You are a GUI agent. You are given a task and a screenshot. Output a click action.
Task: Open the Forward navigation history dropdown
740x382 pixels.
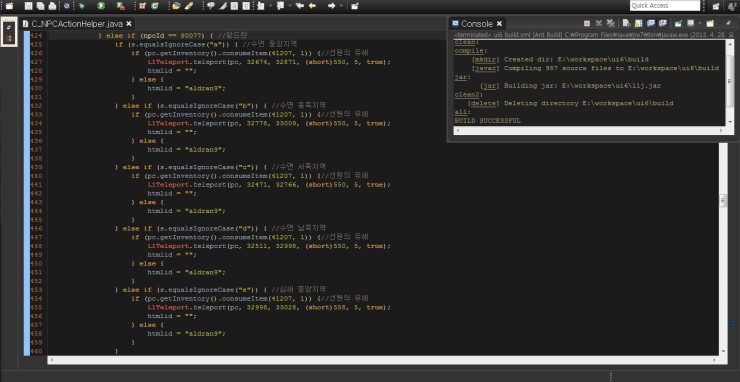[341, 6]
